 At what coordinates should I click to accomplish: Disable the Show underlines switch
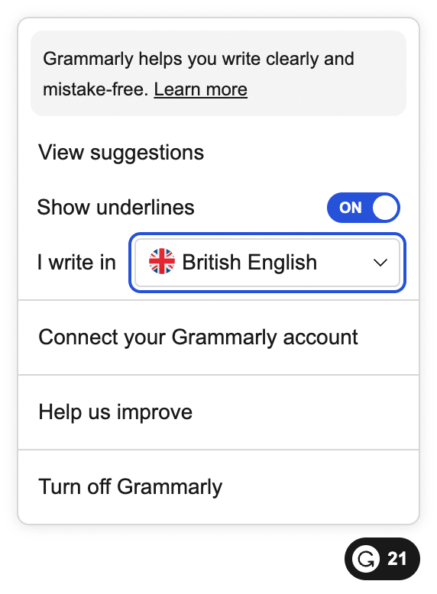click(363, 208)
